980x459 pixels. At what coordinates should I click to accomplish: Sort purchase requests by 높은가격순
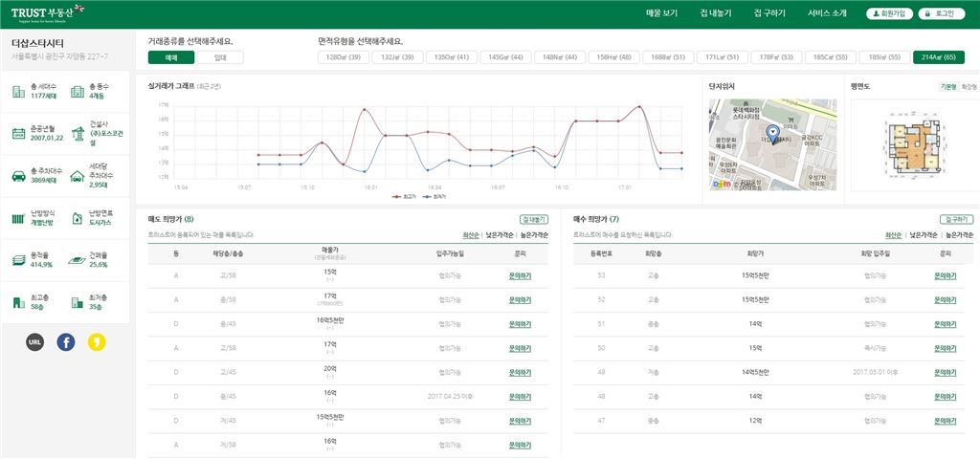point(959,234)
